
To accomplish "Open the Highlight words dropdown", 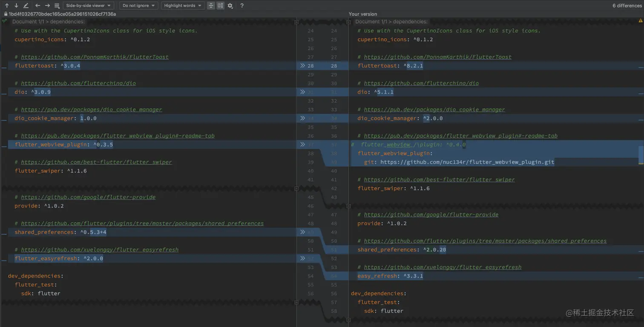I will point(182,6).
